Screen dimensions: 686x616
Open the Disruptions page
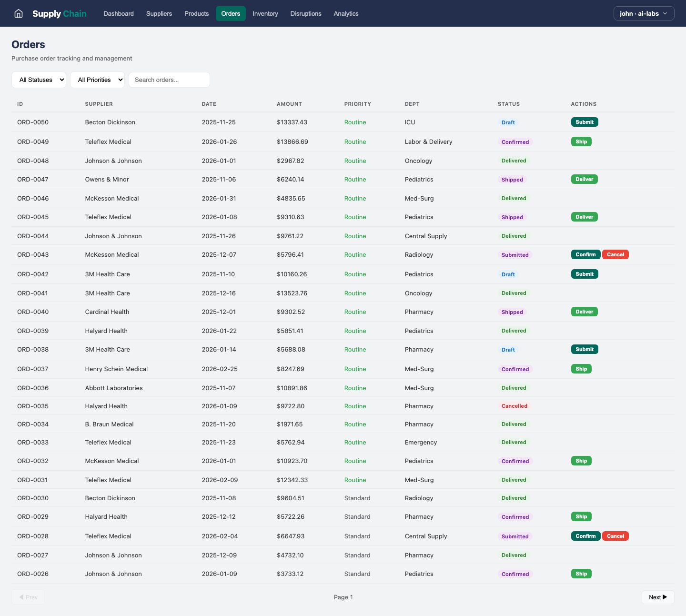click(306, 13)
